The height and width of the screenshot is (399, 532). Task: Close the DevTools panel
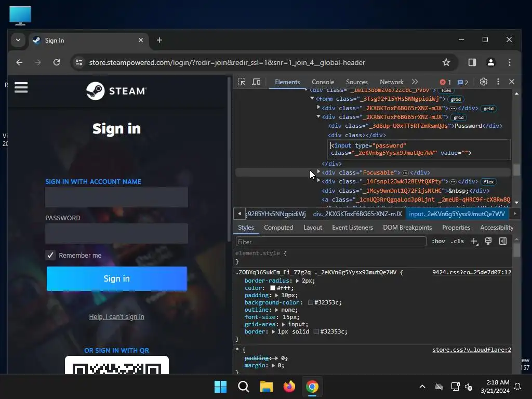pos(512,82)
